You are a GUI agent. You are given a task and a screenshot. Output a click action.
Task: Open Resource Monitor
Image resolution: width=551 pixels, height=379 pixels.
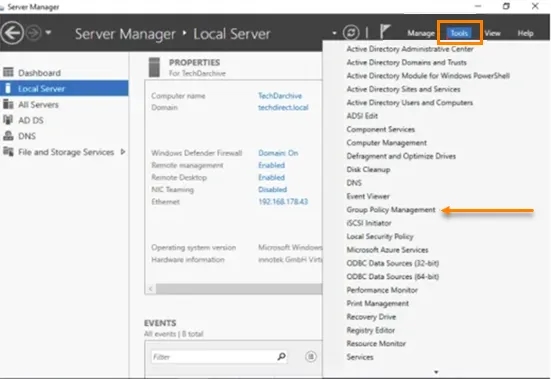coord(376,344)
